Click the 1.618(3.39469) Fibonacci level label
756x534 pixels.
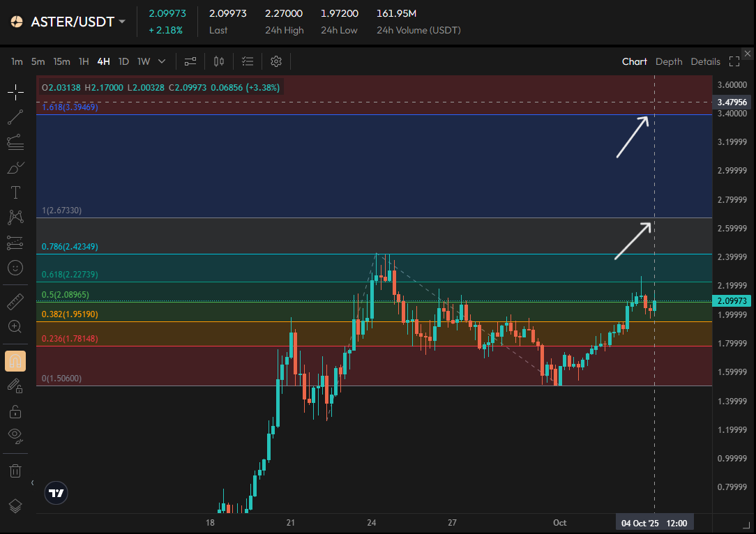tap(70, 107)
